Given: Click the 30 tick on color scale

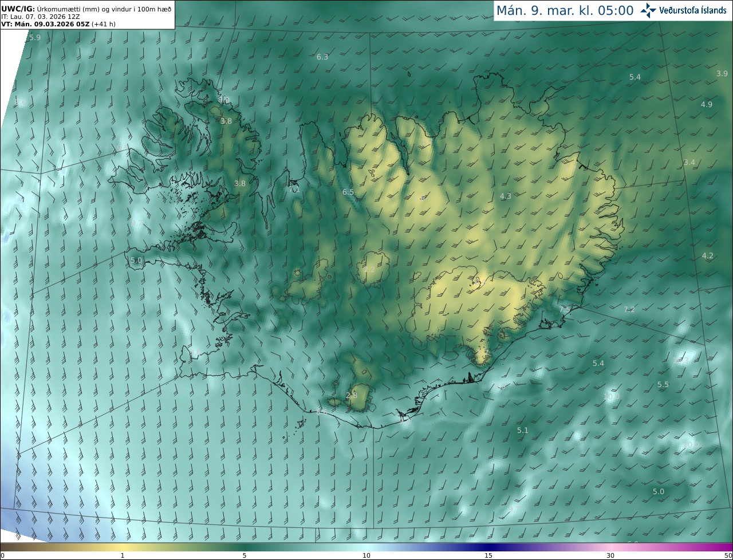Looking at the screenshot, I should point(610,555).
